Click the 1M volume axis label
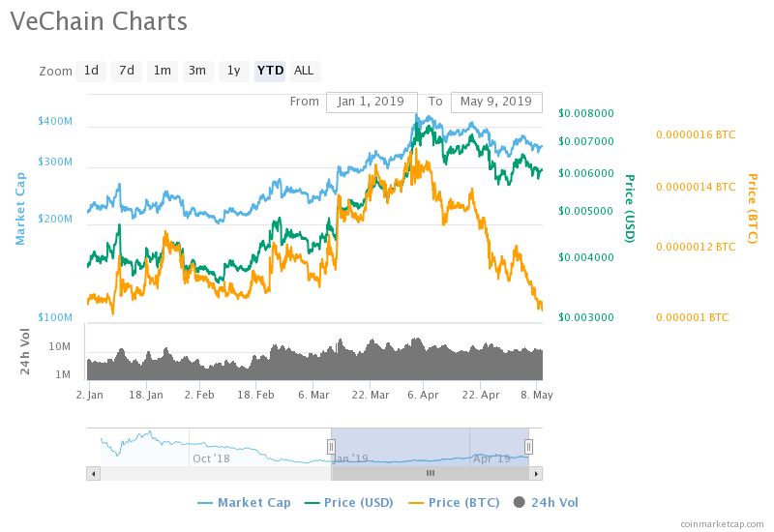The width and height of the screenshot is (774, 532). click(x=63, y=374)
